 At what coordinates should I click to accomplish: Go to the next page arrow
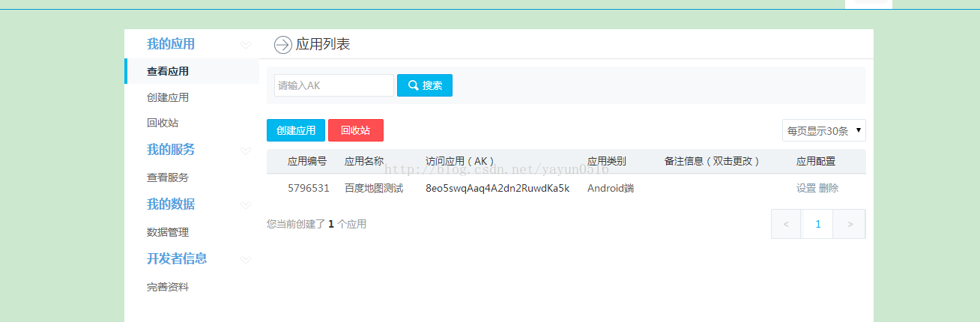[x=850, y=224]
